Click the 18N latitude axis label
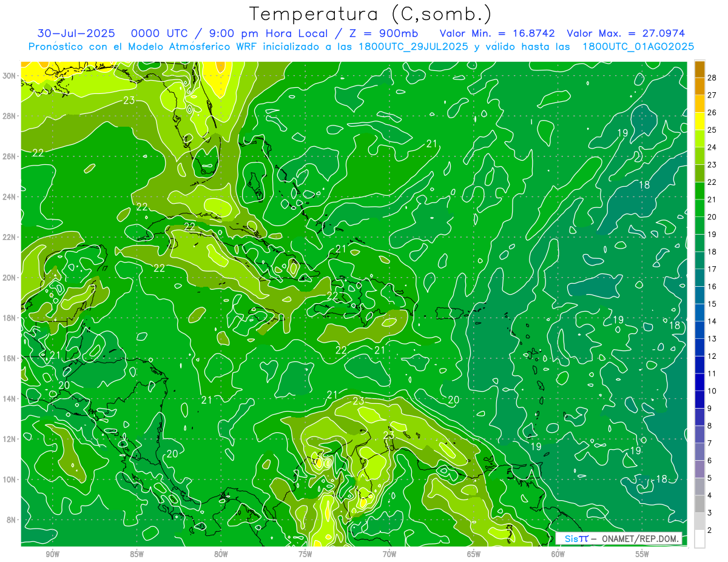728x562 pixels. 10,318
